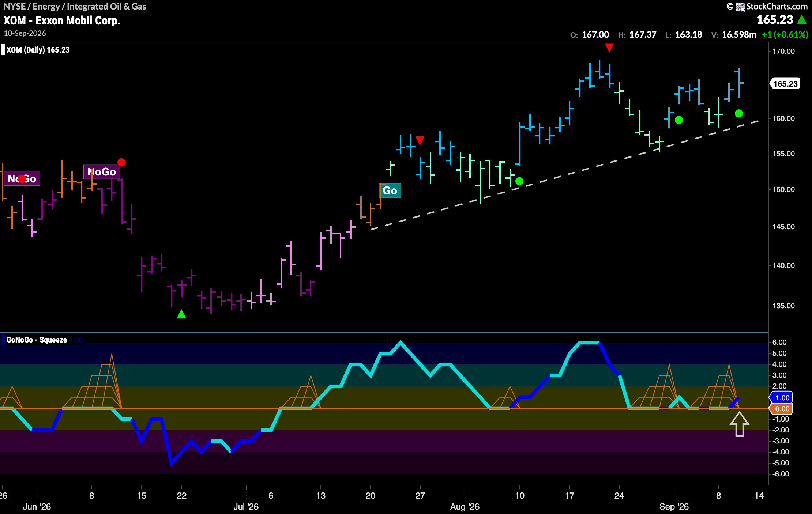Click the XOM - Exxon Mobil Corp. title
Image resolution: width=812 pixels, height=514 pixels.
62,20
